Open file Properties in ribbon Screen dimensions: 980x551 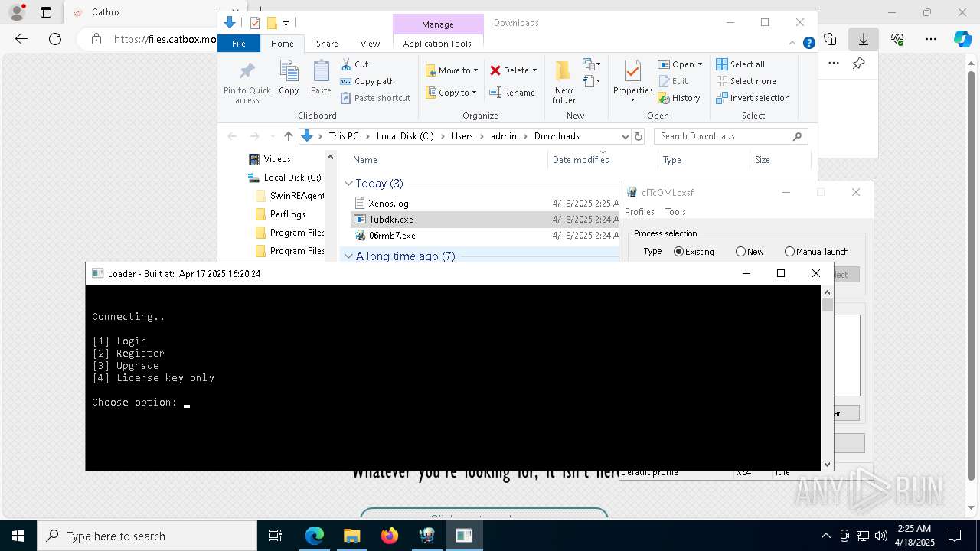point(632,77)
